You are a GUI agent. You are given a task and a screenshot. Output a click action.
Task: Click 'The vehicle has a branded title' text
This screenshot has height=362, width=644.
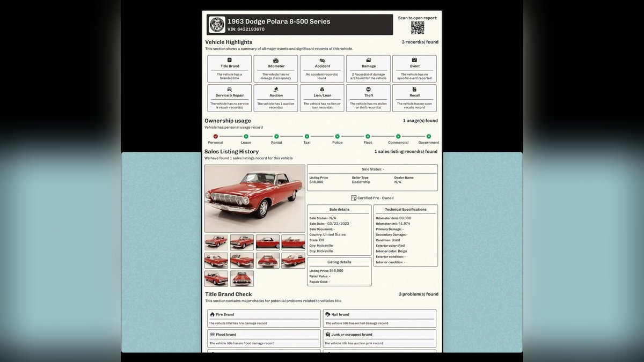pos(230,76)
